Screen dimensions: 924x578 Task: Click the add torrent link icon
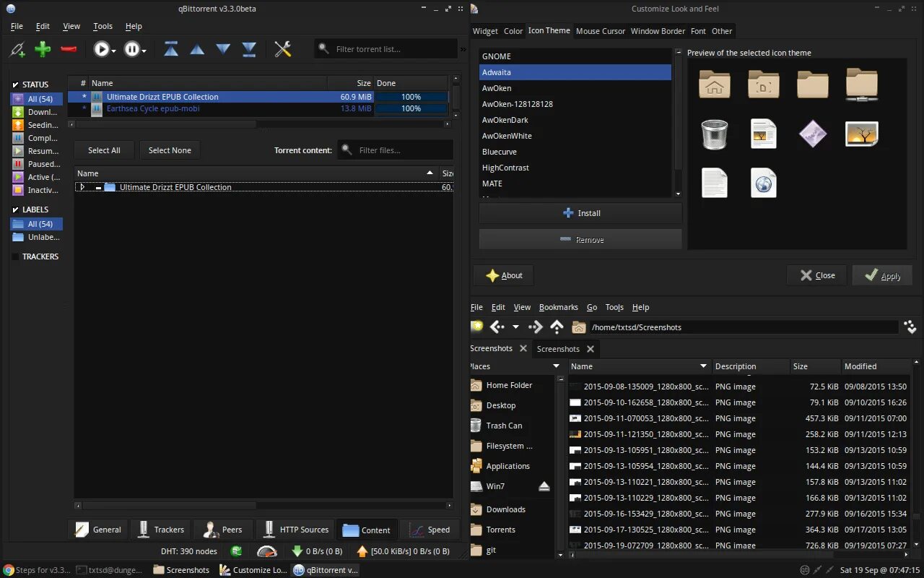(x=17, y=49)
